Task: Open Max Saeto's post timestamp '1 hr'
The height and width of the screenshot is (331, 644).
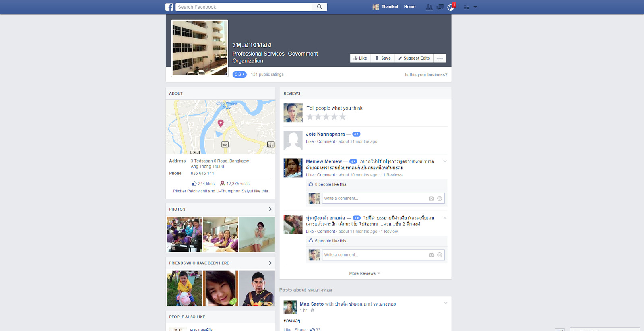Action: [x=303, y=310]
